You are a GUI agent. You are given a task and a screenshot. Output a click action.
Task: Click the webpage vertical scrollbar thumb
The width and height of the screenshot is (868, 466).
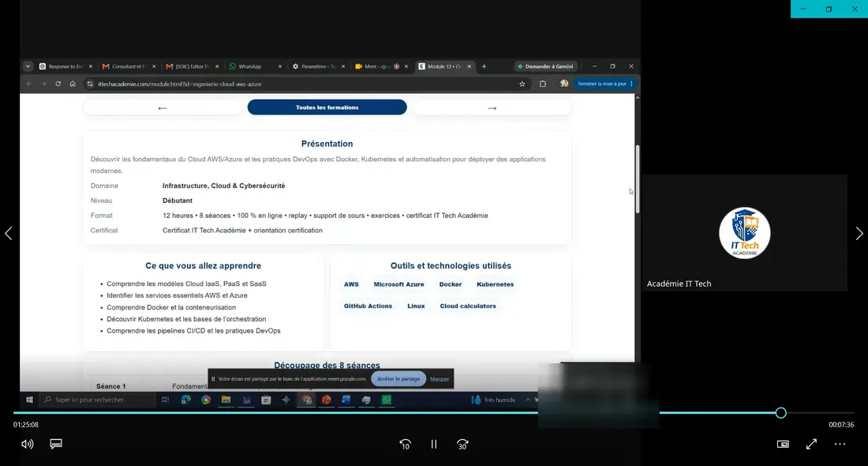637,179
